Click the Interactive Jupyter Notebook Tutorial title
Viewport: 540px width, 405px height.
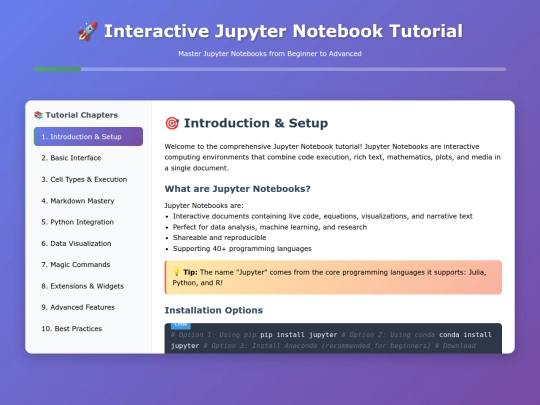pos(283,31)
